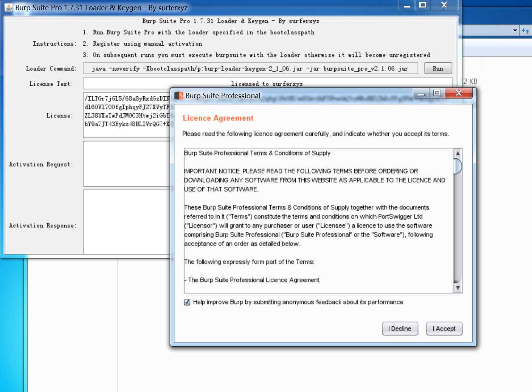Open the address bar dropdown in the background Explorer window

(x=515, y=31)
